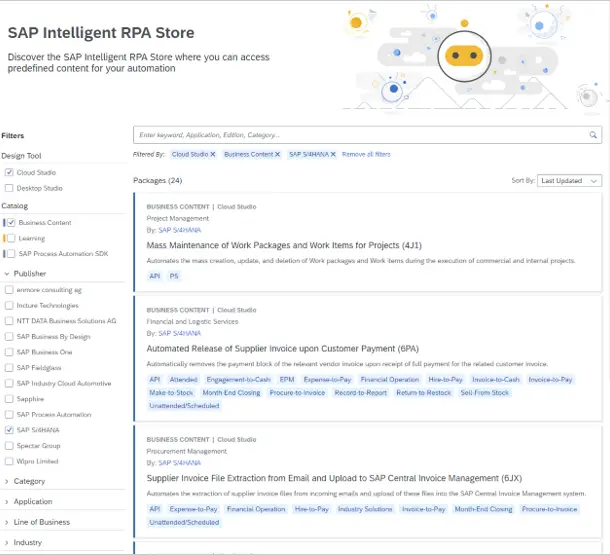Check the SAP Business One publisher
This screenshot has width=610, height=555.
click(x=9, y=352)
